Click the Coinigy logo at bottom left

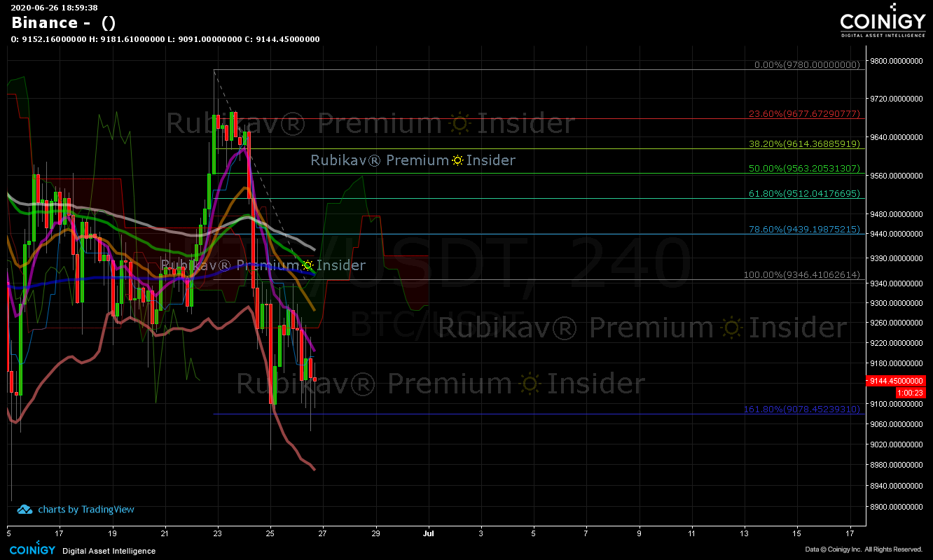(32, 550)
